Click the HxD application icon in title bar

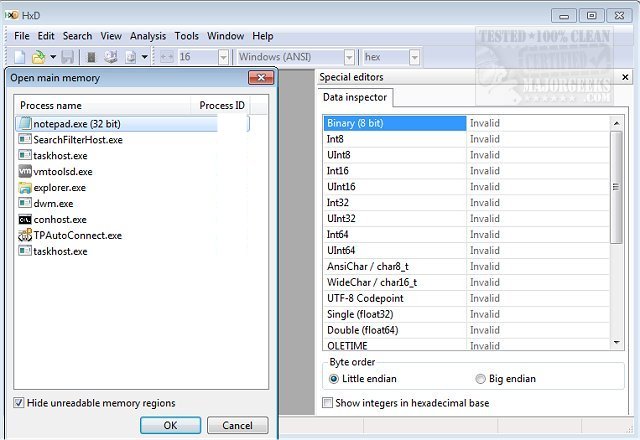point(11,16)
